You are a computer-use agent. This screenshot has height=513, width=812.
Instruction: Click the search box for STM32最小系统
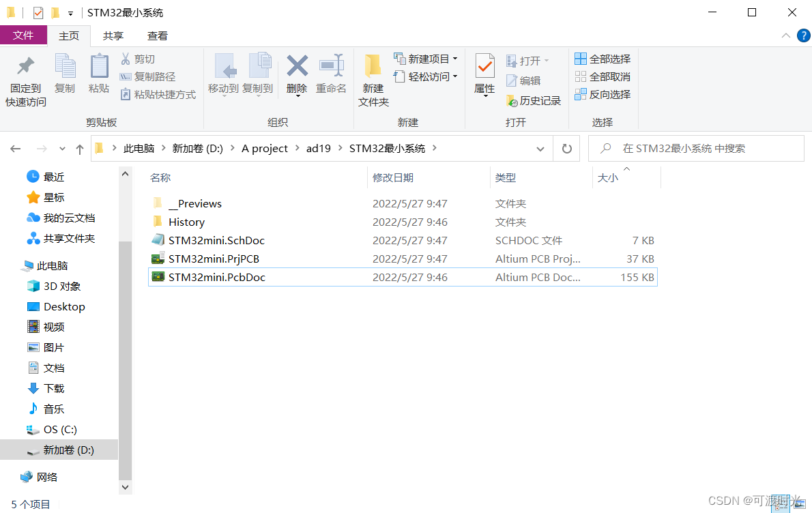[696, 148]
